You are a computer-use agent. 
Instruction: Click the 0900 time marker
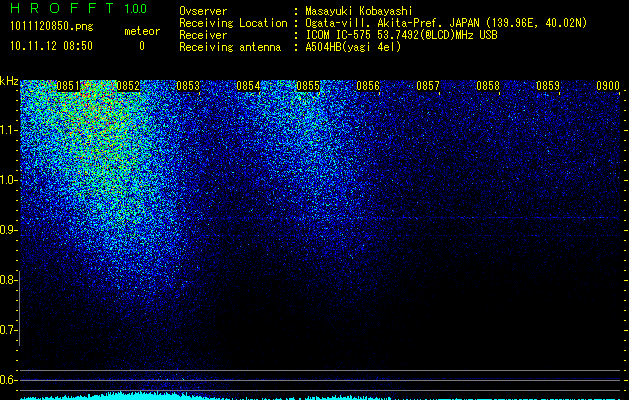[608, 86]
